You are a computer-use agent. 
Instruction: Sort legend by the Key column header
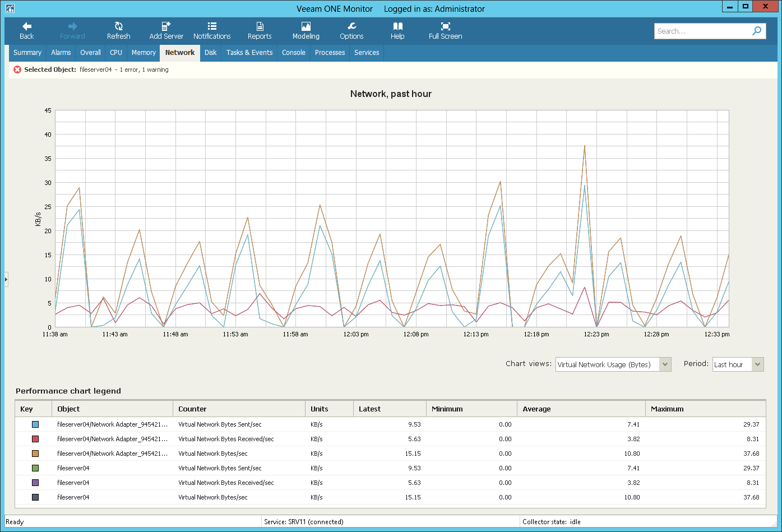(x=34, y=409)
